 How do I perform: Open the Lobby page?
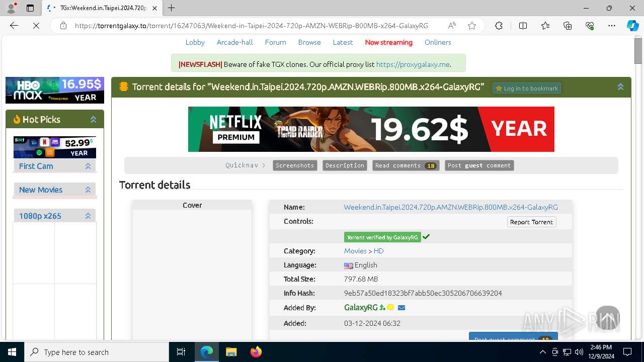click(195, 42)
